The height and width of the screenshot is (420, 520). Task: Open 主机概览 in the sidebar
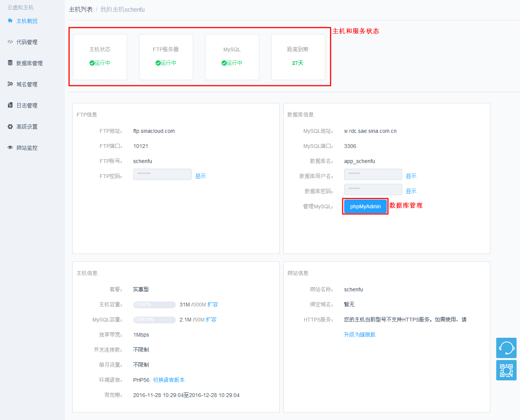click(27, 21)
